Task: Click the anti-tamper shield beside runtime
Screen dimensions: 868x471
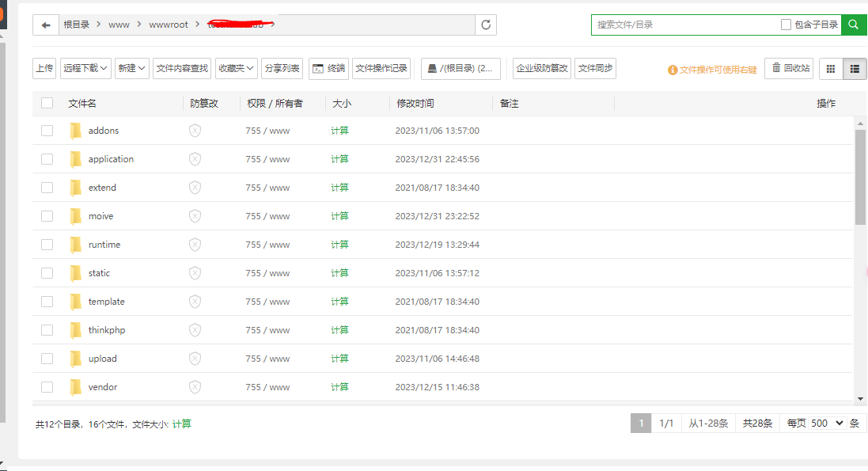Action: (x=195, y=244)
